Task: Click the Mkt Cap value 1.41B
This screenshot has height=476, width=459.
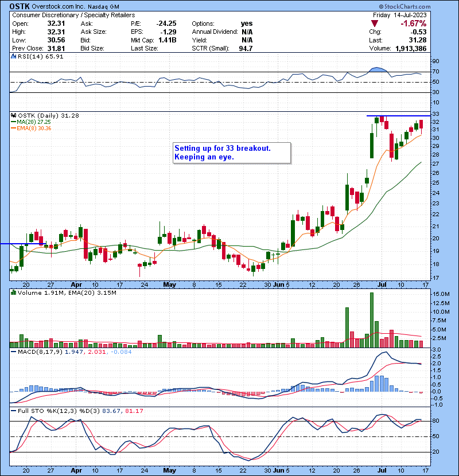Action: click(168, 40)
